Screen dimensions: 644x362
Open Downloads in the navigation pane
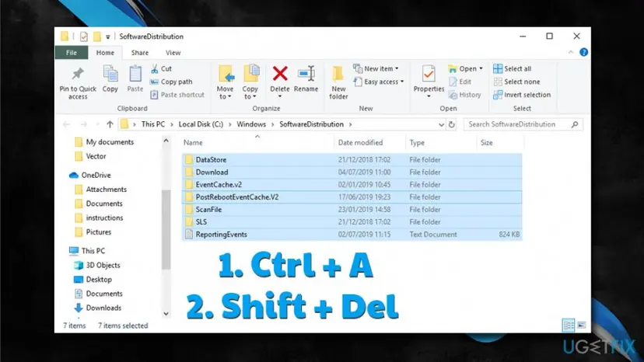coord(98,308)
